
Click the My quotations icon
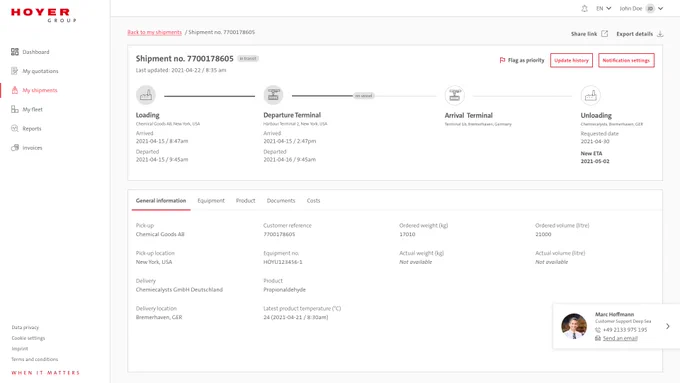15,71
